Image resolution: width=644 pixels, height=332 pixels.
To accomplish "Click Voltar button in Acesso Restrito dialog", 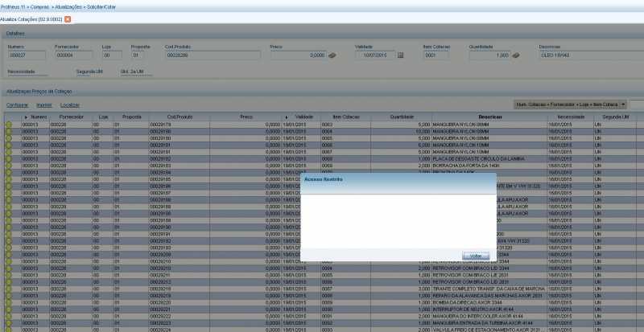I will (476, 256).
